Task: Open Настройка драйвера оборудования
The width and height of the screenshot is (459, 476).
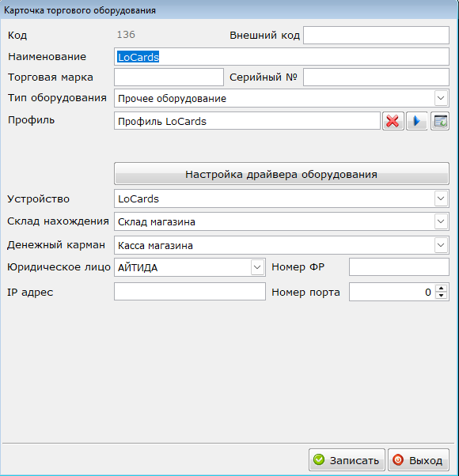Action: [x=282, y=174]
